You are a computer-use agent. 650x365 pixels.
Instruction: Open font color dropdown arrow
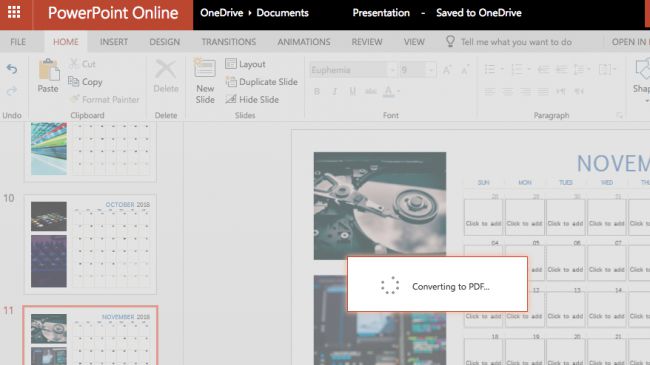pyautogui.click(x=398, y=91)
